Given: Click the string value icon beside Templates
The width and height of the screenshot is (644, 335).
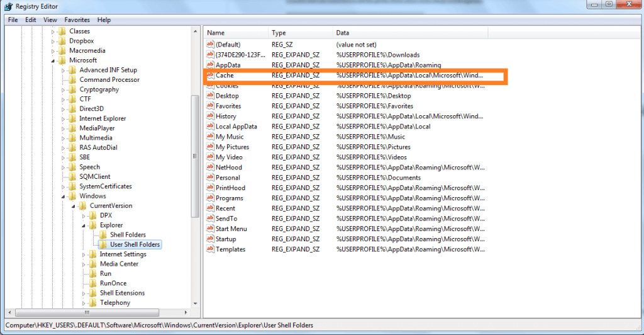Looking at the screenshot, I should point(210,249).
